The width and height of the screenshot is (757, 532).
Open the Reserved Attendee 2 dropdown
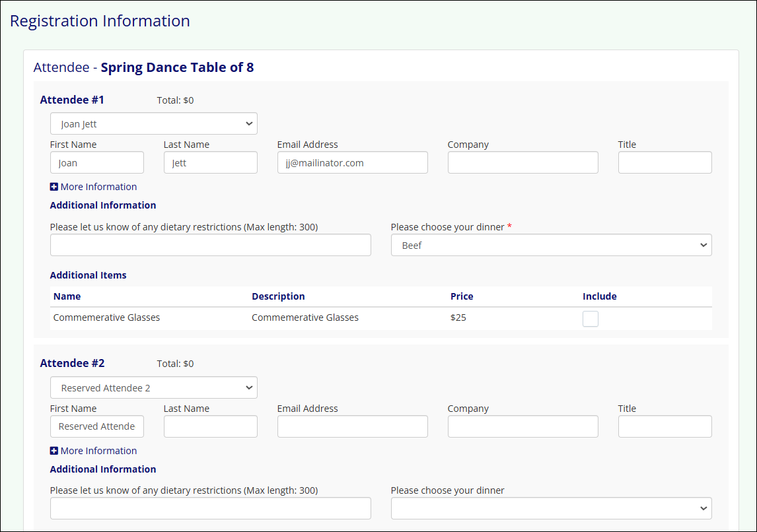click(153, 387)
